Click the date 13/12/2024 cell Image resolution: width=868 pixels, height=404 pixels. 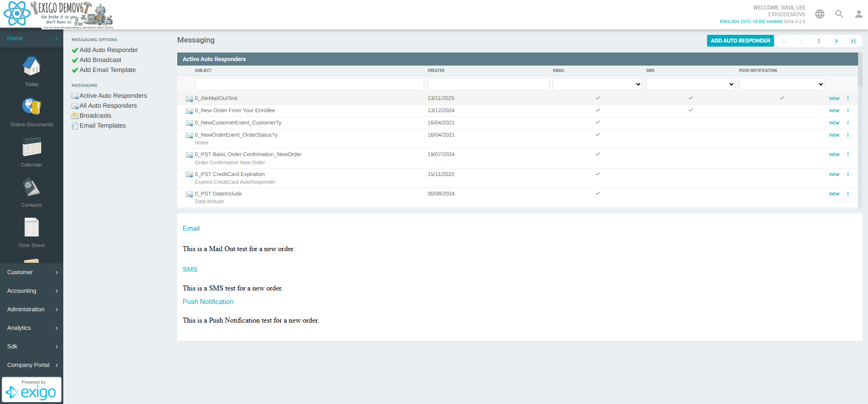(441, 110)
